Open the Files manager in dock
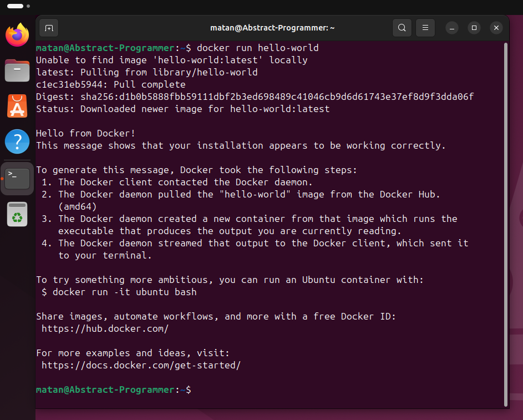The height and width of the screenshot is (420, 523). coord(17,70)
